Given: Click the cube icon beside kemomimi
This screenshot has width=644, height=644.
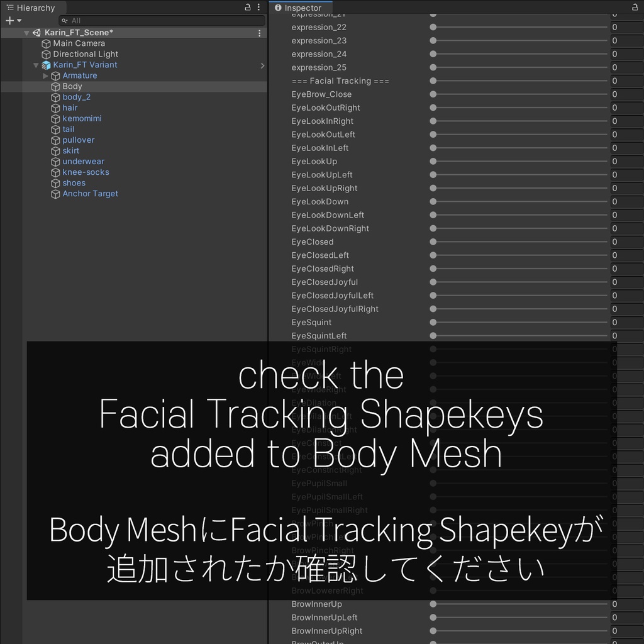Looking at the screenshot, I should (x=57, y=118).
